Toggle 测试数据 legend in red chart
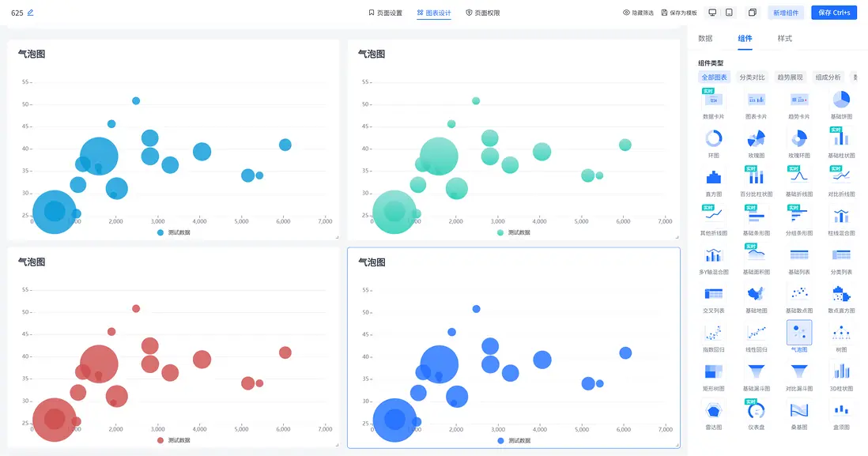 click(173, 440)
